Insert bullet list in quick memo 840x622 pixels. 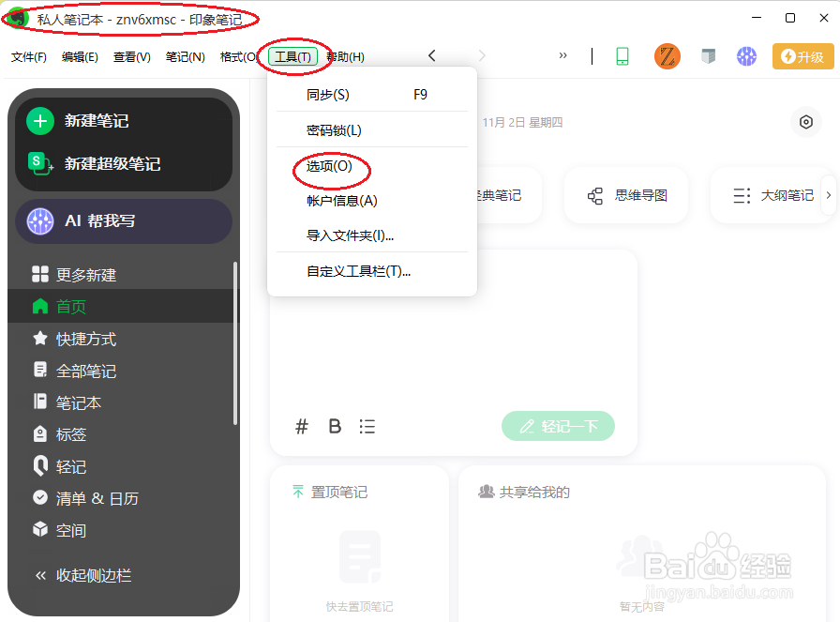pyautogui.click(x=367, y=427)
